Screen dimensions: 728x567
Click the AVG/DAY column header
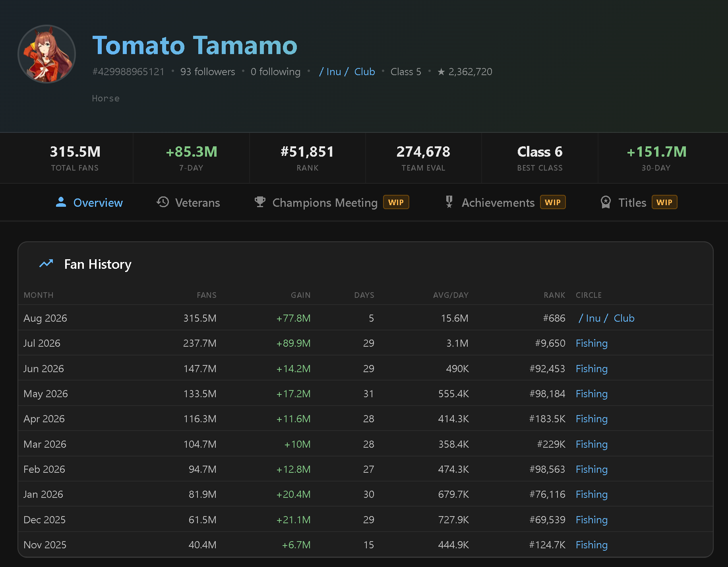(451, 295)
